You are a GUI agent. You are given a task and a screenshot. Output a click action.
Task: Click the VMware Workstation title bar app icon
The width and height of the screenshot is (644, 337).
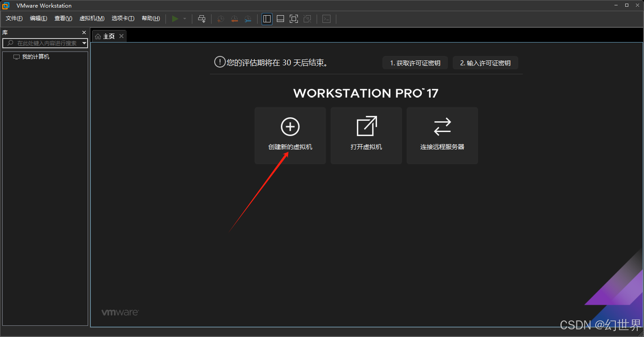(x=6, y=5)
